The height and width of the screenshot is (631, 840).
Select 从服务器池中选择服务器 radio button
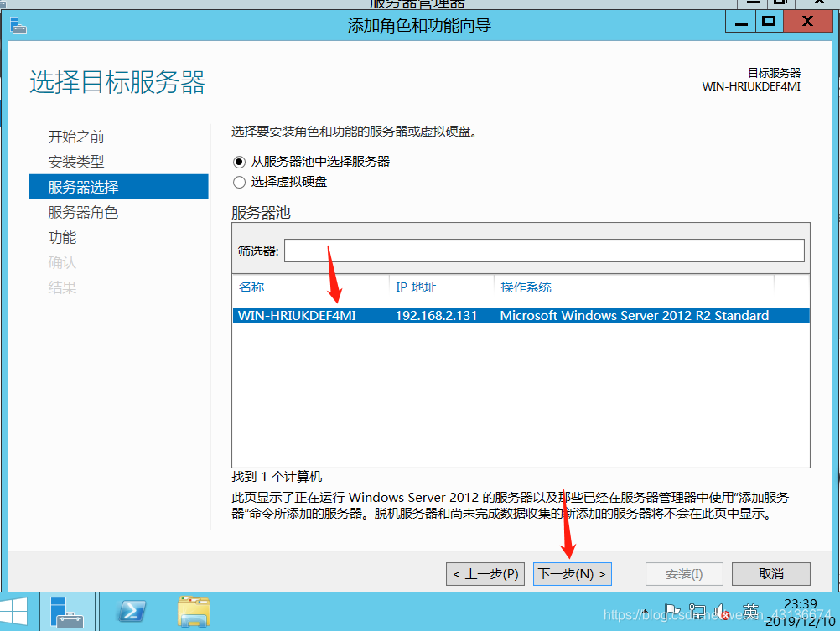click(x=240, y=162)
